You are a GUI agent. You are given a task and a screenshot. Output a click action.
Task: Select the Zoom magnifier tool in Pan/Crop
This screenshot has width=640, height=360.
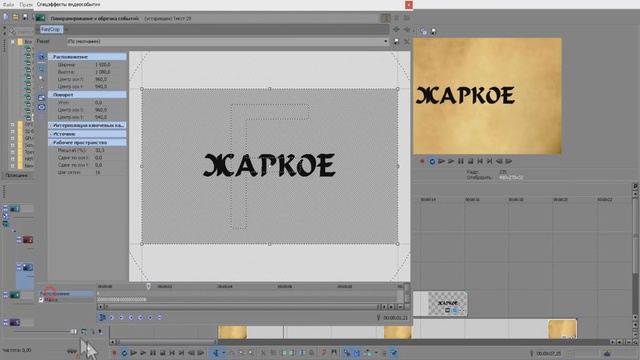click(42, 78)
